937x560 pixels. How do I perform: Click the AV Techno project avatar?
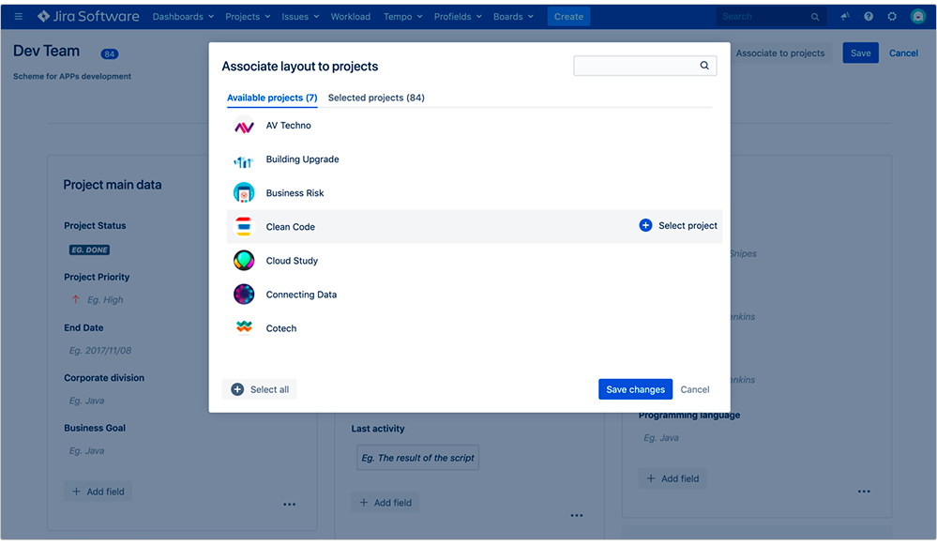coord(244,125)
